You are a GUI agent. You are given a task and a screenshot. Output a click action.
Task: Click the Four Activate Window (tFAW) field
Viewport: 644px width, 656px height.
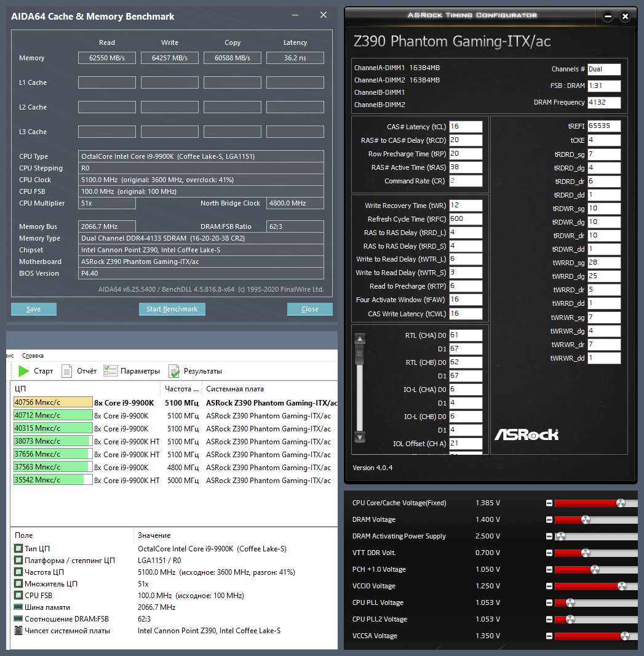[466, 300]
